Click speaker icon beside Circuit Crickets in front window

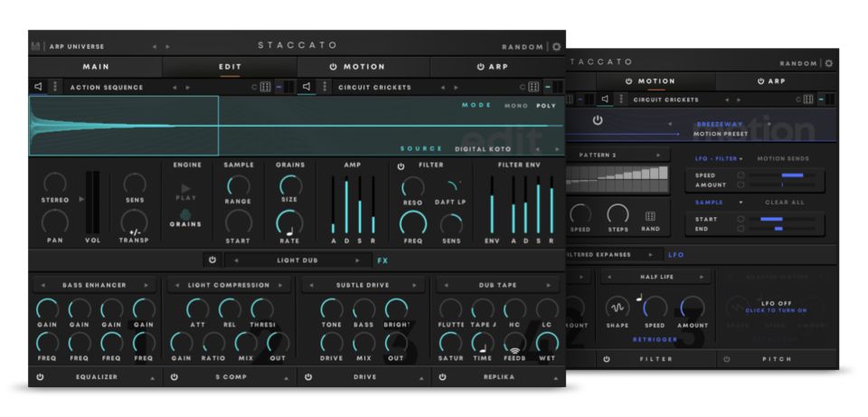(307, 88)
